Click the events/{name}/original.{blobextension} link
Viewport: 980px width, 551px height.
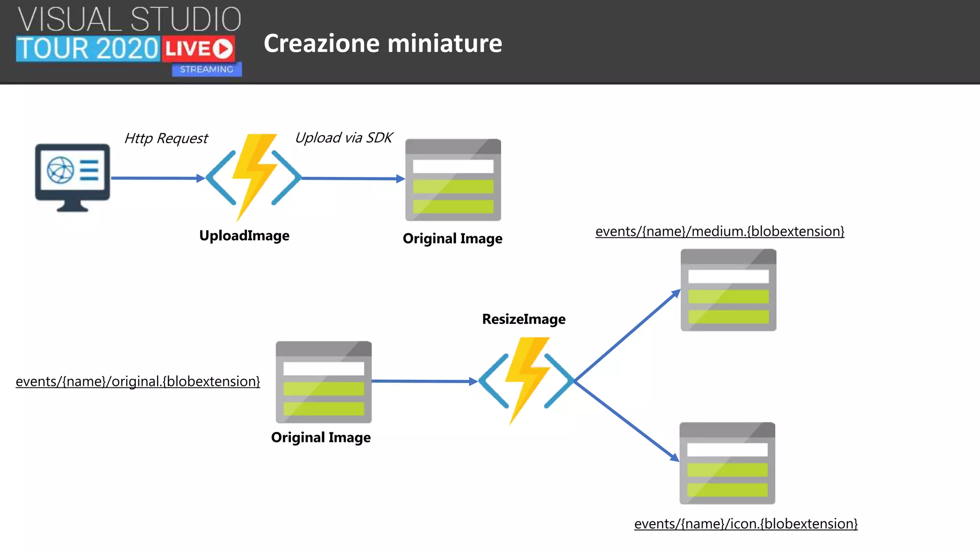coord(138,382)
